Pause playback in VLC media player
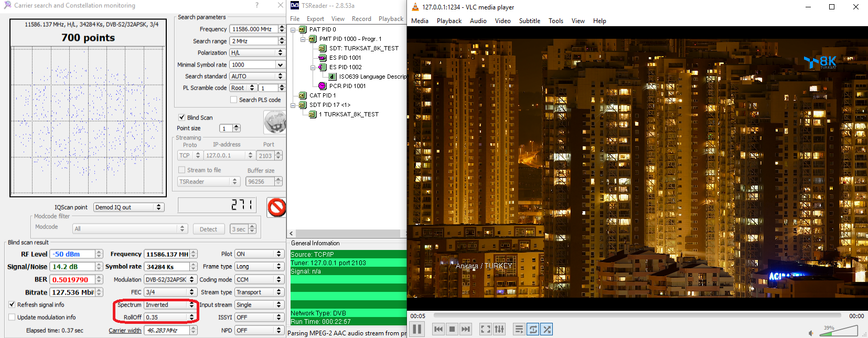Image resolution: width=868 pixels, height=338 pixels. [x=417, y=329]
